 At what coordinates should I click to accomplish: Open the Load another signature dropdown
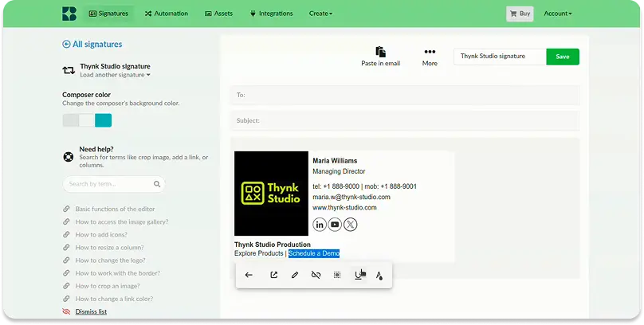115,75
